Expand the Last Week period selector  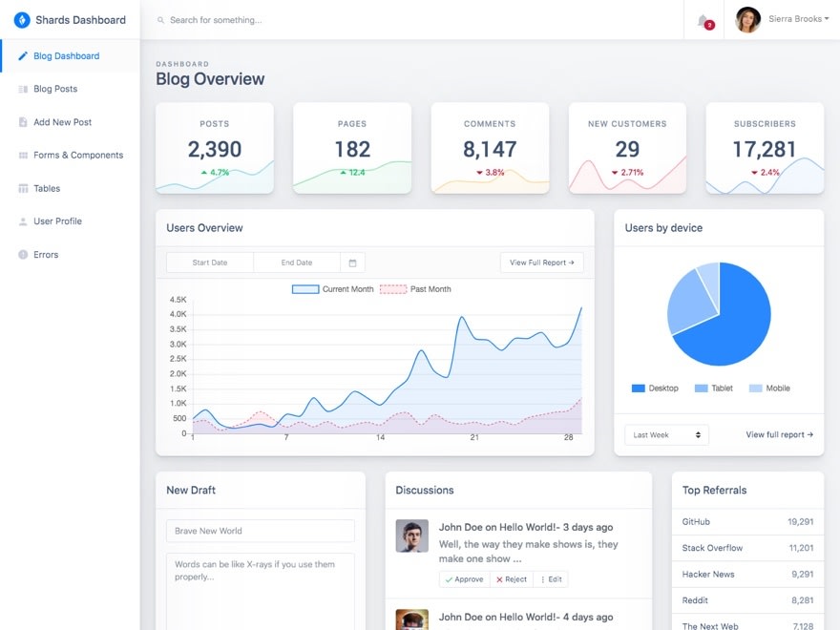[666, 434]
